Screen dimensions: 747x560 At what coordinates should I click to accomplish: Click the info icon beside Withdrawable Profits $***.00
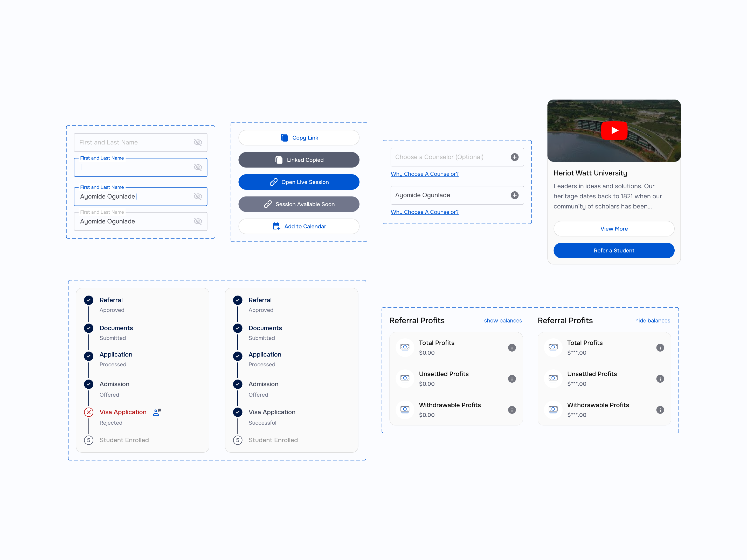(x=660, y=410)
